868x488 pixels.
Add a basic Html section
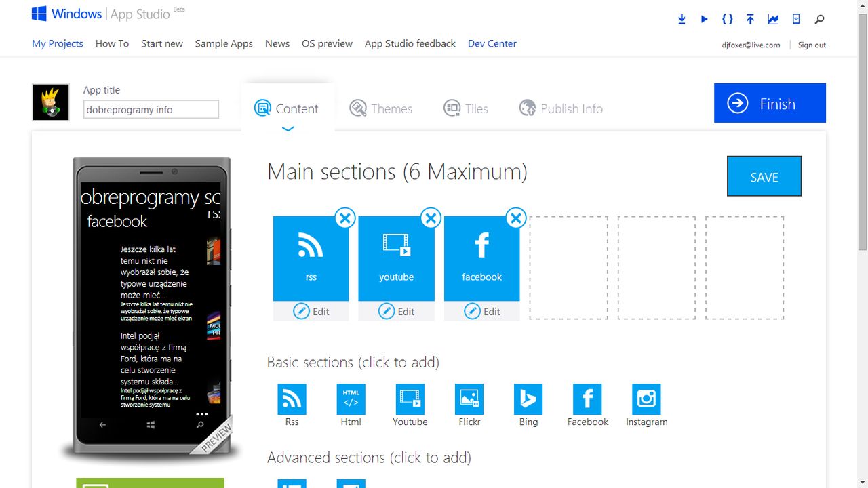pos(351,405)
